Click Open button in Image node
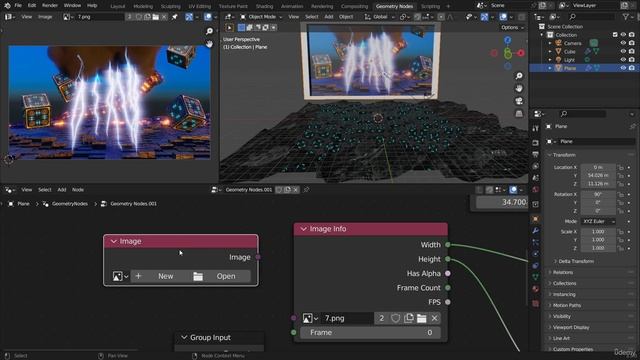640x360 pixels. [220, 276]
